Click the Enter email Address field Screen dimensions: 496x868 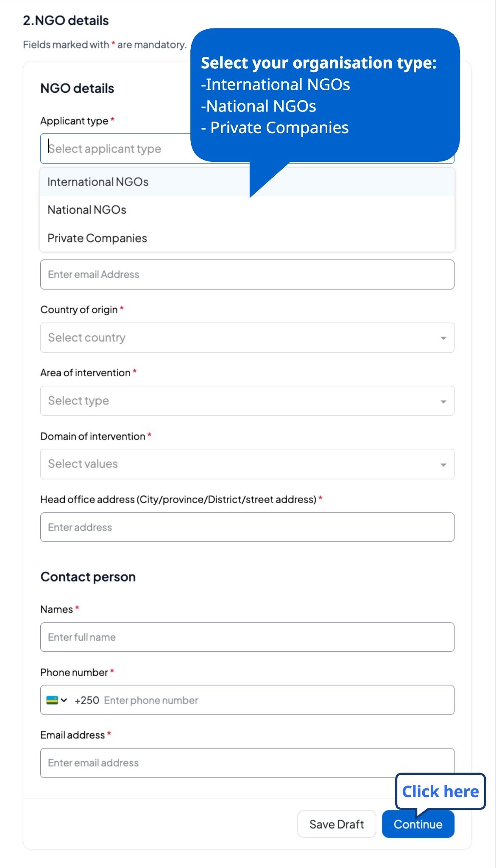[247, 275]
